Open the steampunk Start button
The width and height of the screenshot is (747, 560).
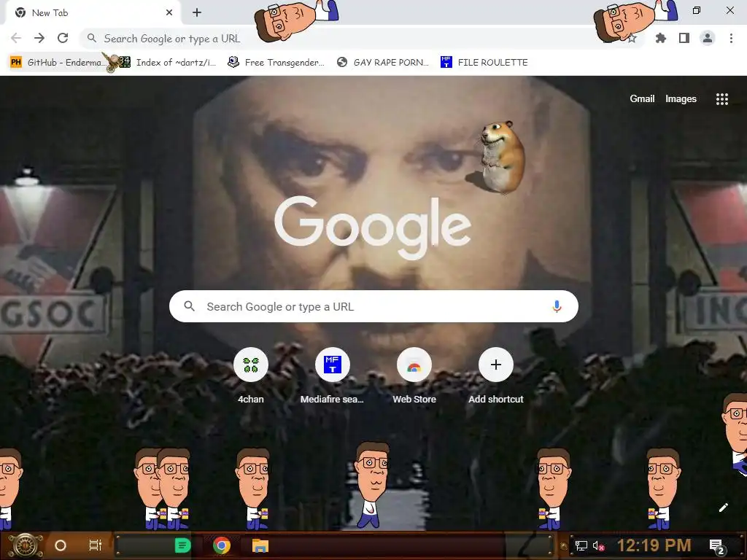point(25,545)
